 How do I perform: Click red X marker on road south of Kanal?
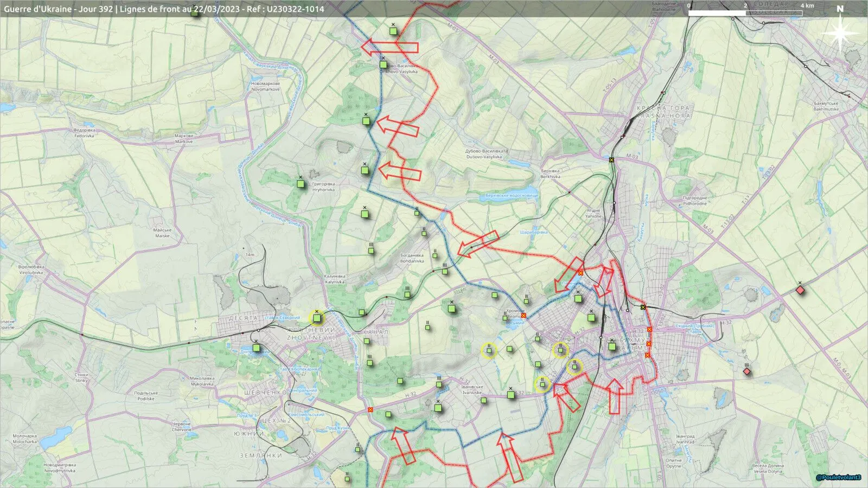tap(370, 409)
